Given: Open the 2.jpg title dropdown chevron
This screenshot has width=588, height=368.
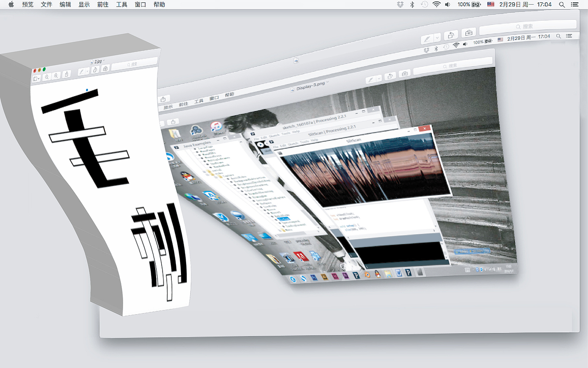Looking at the screenshot, I should click(x=104, y=61).
